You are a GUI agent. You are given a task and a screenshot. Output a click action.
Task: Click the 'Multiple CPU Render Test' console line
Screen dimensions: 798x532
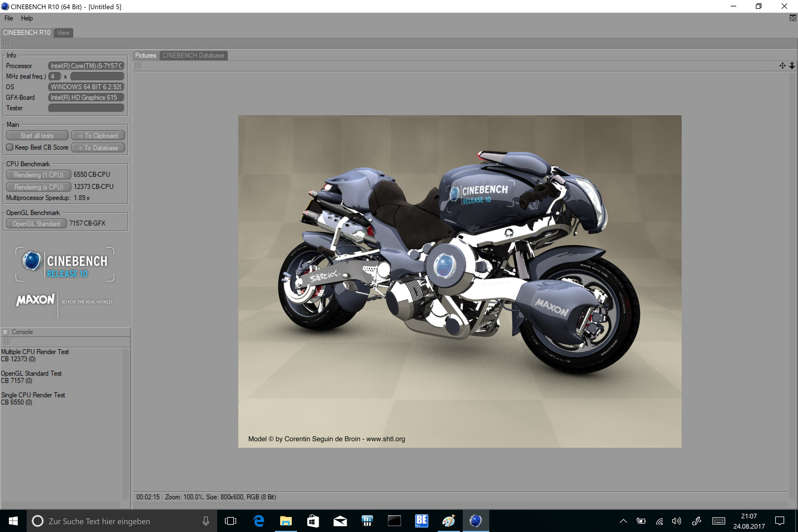pyautogui.click(x=35, y=352)
